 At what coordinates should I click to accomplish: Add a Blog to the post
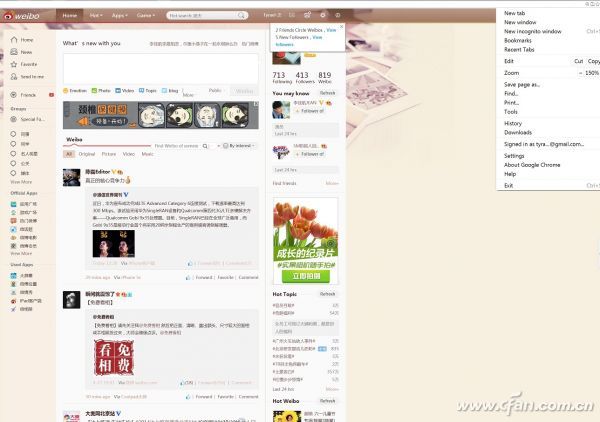click(170, 91)
